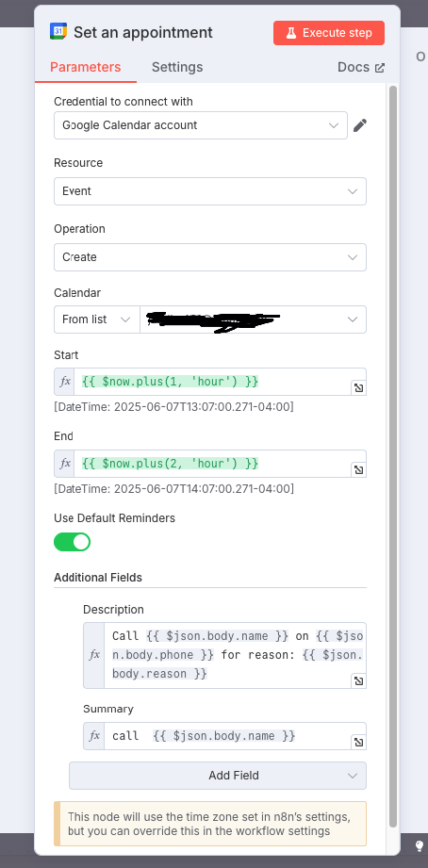Viewport: 428px width, 868px height.
Task: Click the fx icon on Start field
Action: click(x=65, y=382)
